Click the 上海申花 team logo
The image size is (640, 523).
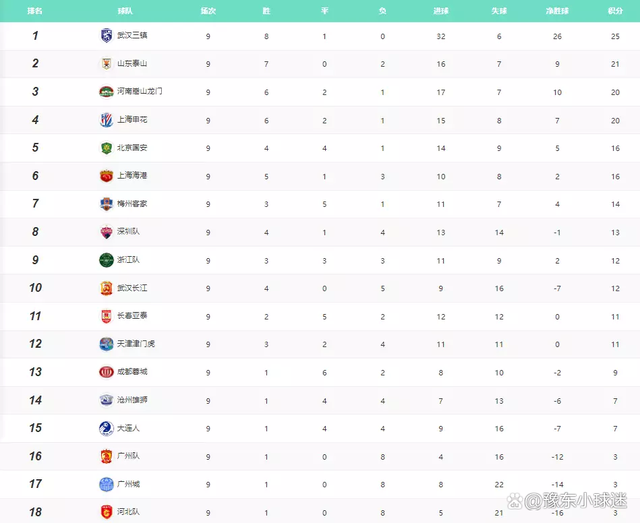pyautogui.click(x=106, y=120)
